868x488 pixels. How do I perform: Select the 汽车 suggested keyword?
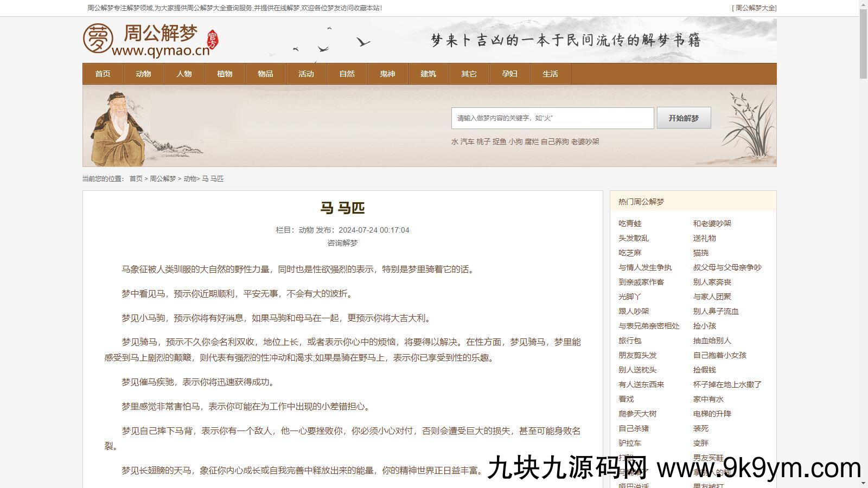467,142
